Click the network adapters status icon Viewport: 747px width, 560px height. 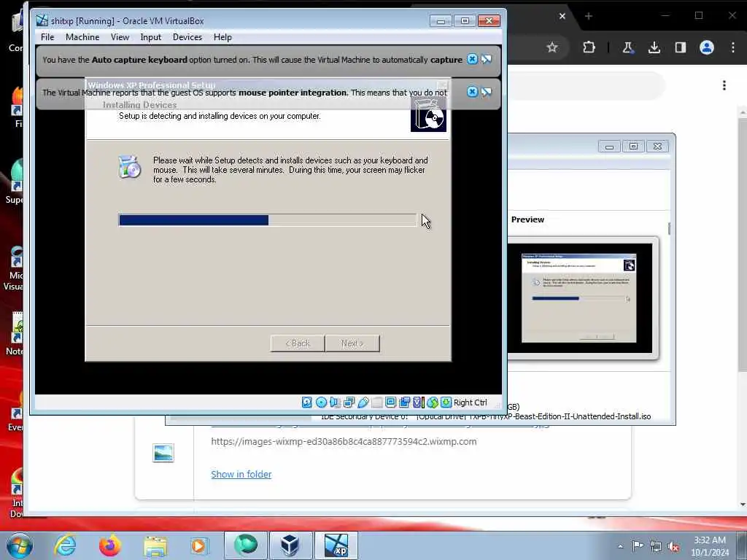[x=349, y=402]
